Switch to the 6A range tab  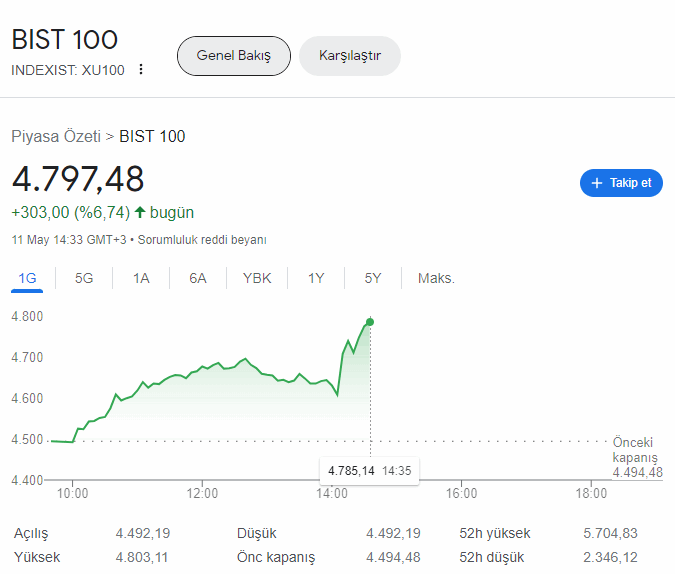coord(198,278)
